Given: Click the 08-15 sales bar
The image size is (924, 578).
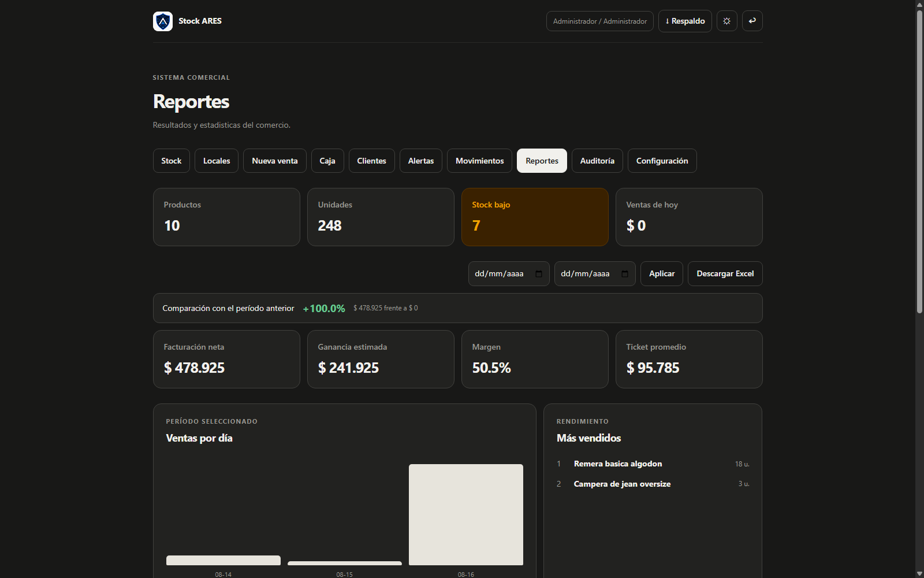Looking at the screenshot, I should pos(345,563).
